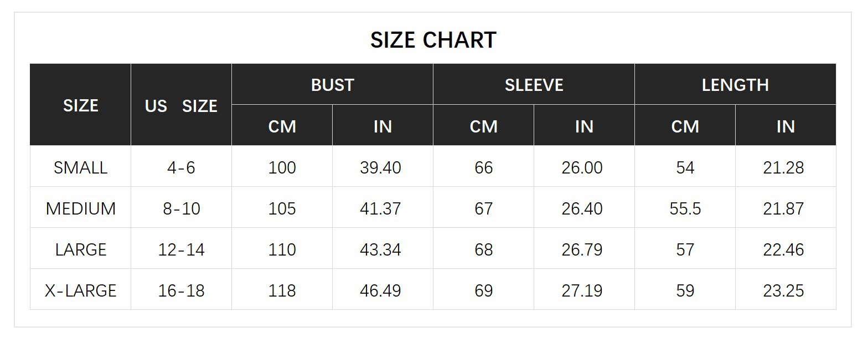Click the BUST column header
Viewport: 868px width, 347px height.
pos(332,85)
